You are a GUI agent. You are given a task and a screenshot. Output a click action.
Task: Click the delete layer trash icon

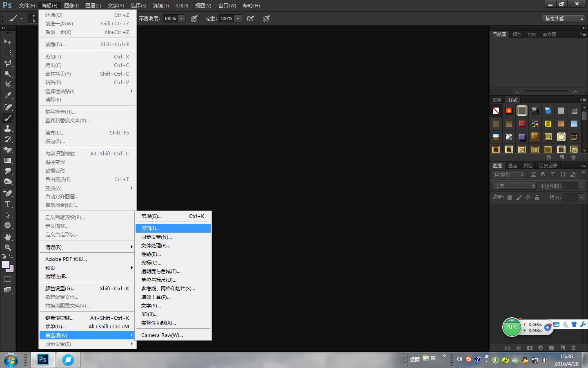573,348
